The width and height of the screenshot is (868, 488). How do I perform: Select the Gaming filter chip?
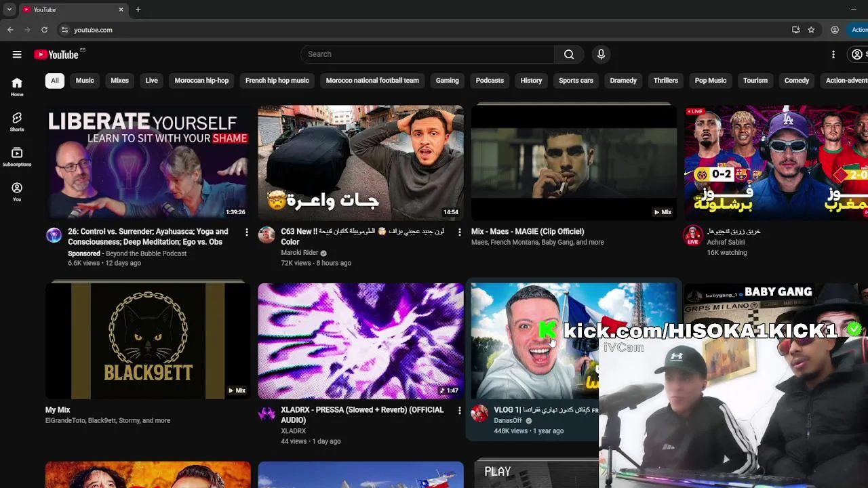pos(448,81)
